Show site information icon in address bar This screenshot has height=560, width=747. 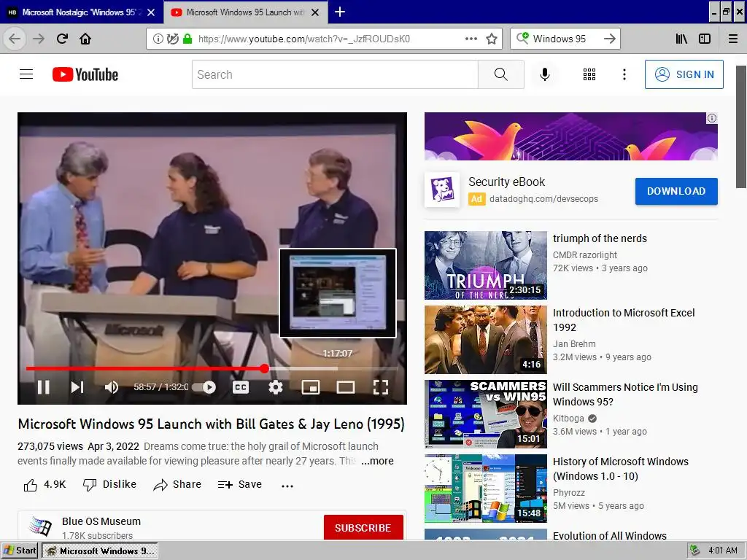[x=158, y=39]
